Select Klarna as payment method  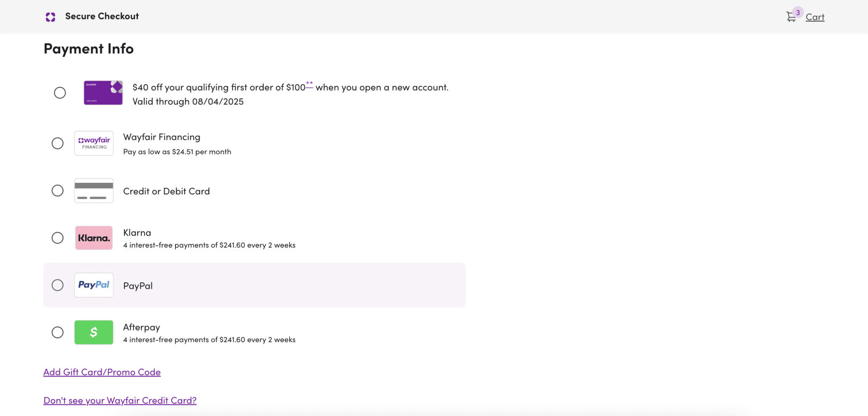tap(58, 237)
